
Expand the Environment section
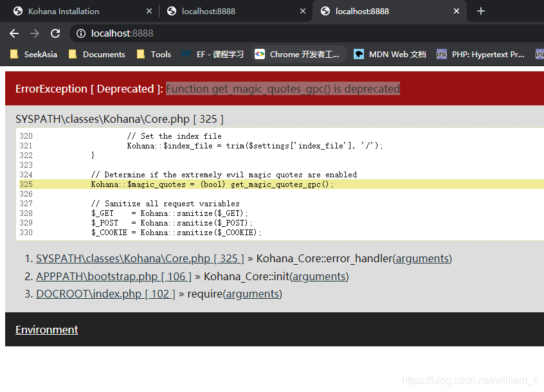46,329
